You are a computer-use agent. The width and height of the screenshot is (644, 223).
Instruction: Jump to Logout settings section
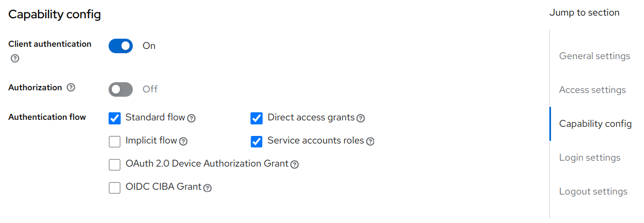point(593,191)
